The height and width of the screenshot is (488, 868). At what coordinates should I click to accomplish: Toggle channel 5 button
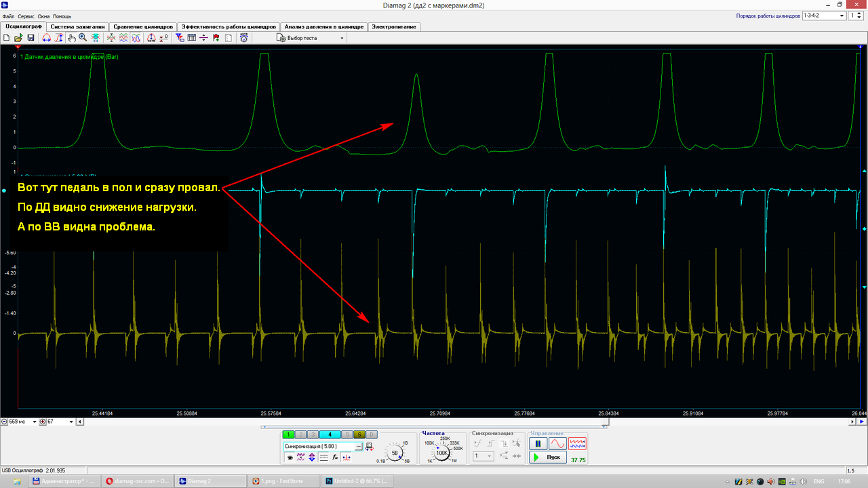point(347,434)
